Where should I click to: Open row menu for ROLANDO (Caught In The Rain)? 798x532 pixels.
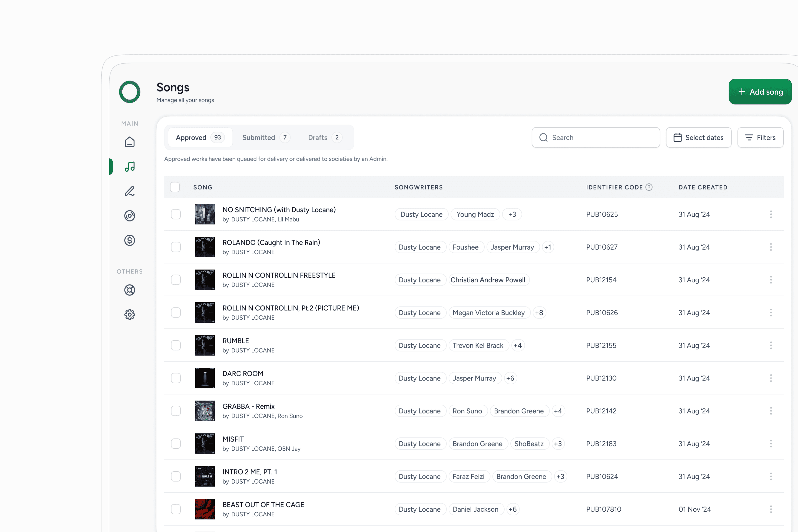771,247
